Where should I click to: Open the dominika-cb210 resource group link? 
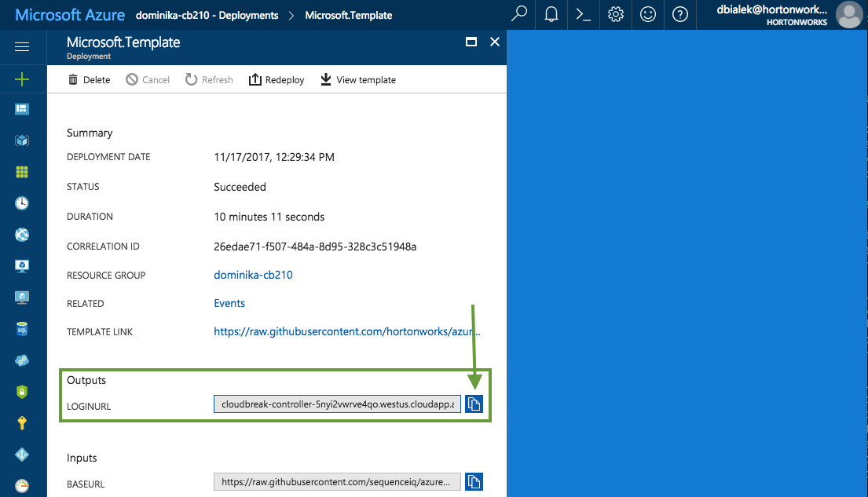(x=253, y=275)
